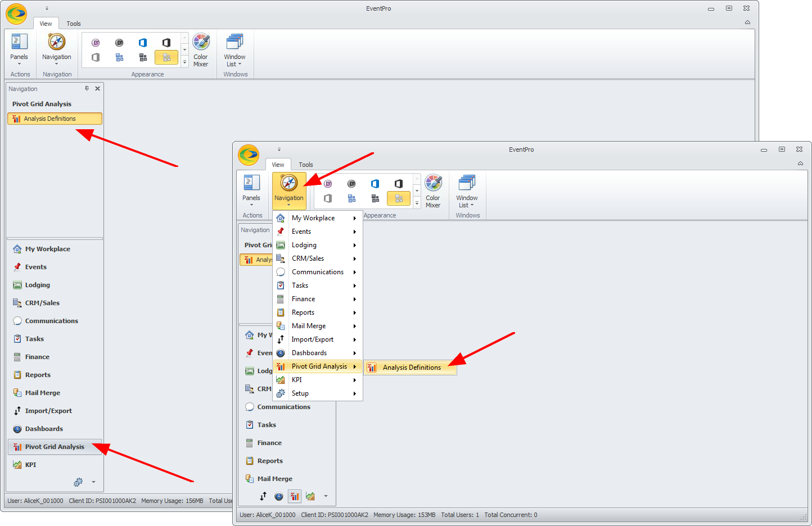The image size is (812, 526).
Task: Open Mail Merge entry in Navigation menu
Action: tap(318, 326)
